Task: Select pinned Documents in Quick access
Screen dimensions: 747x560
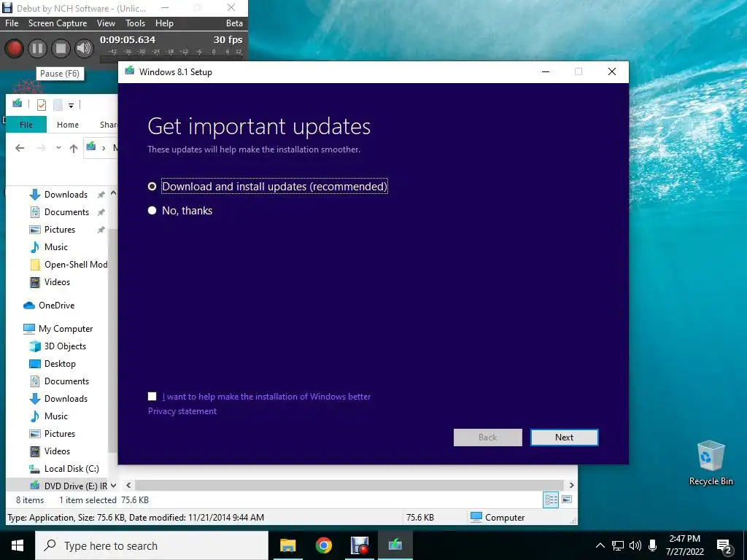Action: [x=66, y=212]
